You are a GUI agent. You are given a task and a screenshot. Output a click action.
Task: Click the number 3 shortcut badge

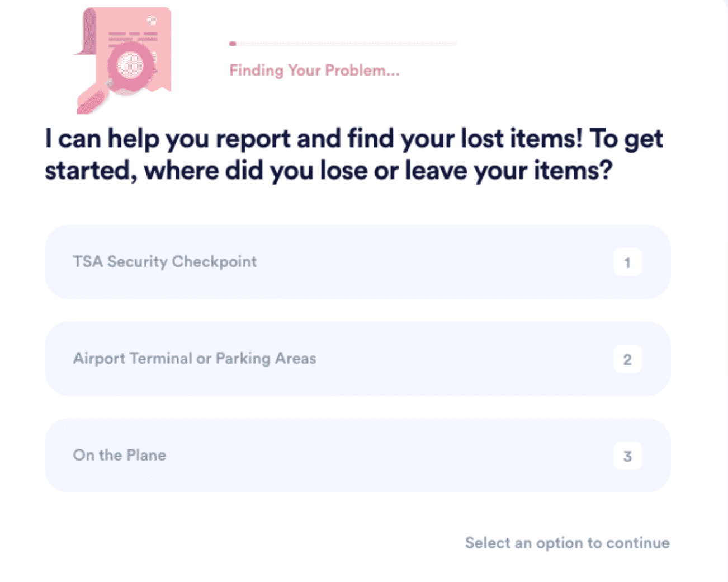tap(627, 456)
